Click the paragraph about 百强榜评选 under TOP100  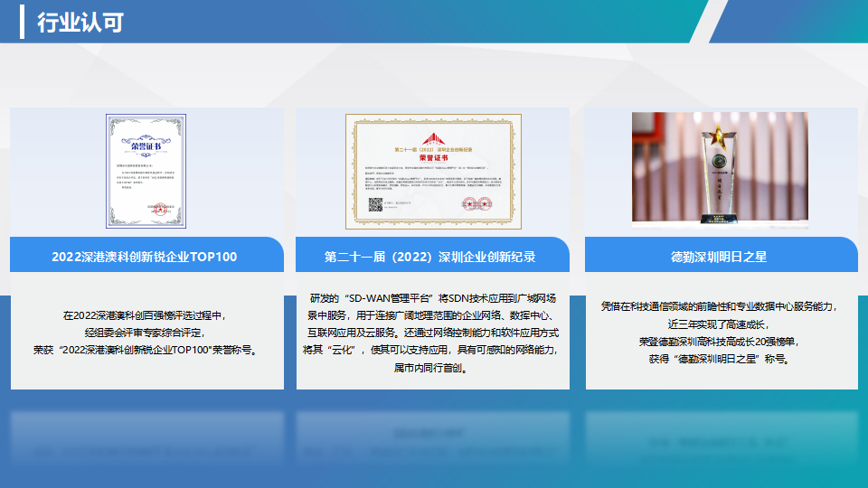[146, 333]
